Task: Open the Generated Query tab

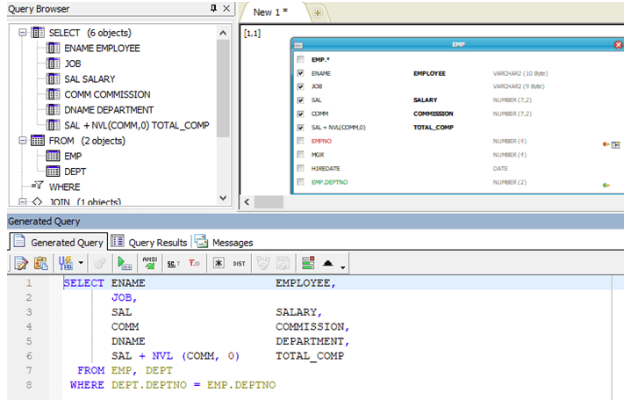Action: tap(59, 242)
